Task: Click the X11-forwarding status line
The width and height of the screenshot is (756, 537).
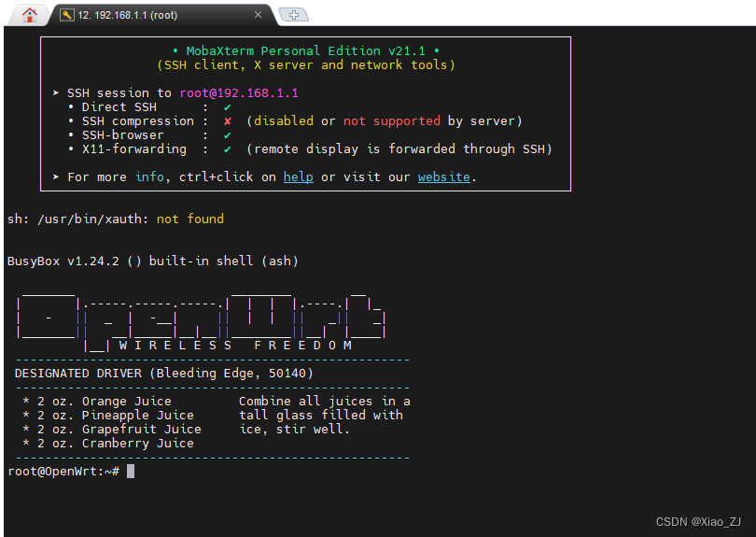Action: pos(310,149)
